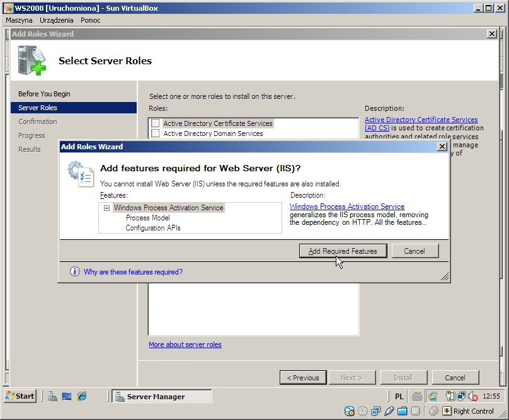Click the Show Desktop quick launch icon
Screen dimensions: 509x420
tap(67, 396)
